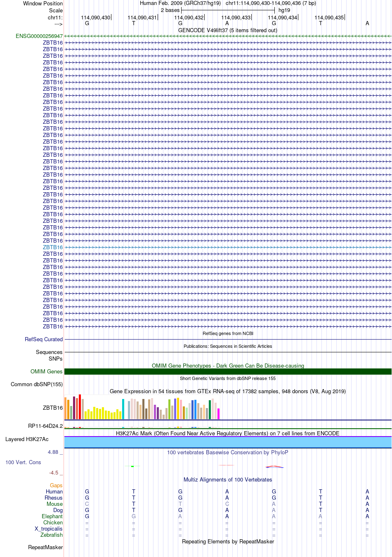Click the Rhesus species label
This screenshot has width=392, height=557.
pos(54,498)
